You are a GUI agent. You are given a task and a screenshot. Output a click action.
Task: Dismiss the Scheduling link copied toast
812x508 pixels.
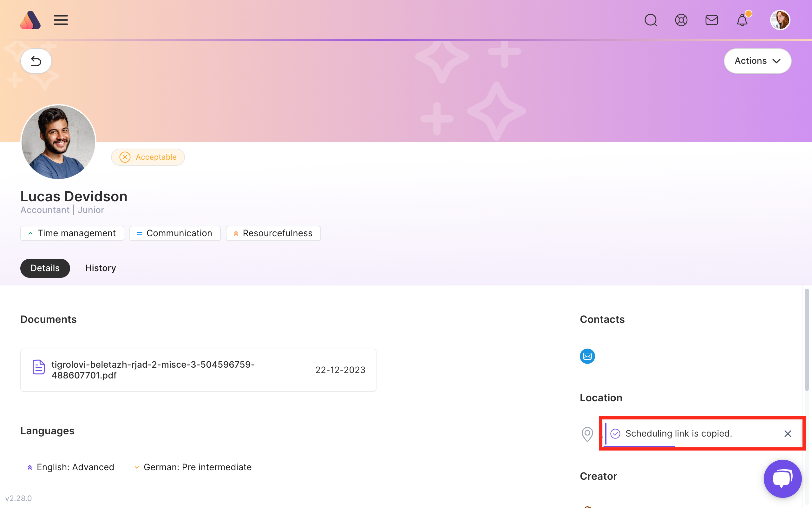coord(788,434)
